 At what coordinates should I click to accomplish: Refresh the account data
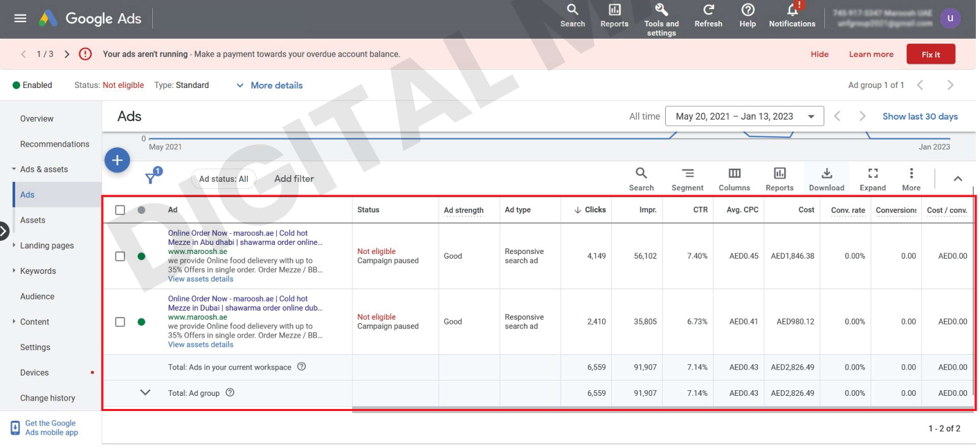(x=708, y=15)
